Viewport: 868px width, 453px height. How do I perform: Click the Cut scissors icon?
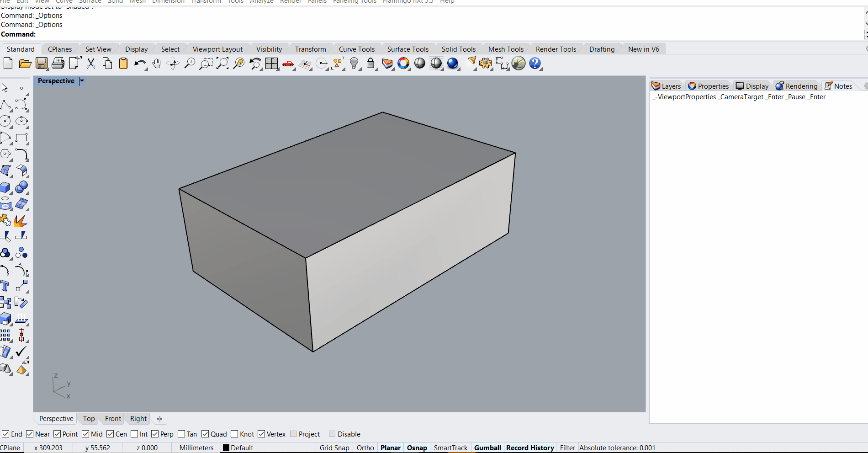pyautogui.click(x=91, y=64)
